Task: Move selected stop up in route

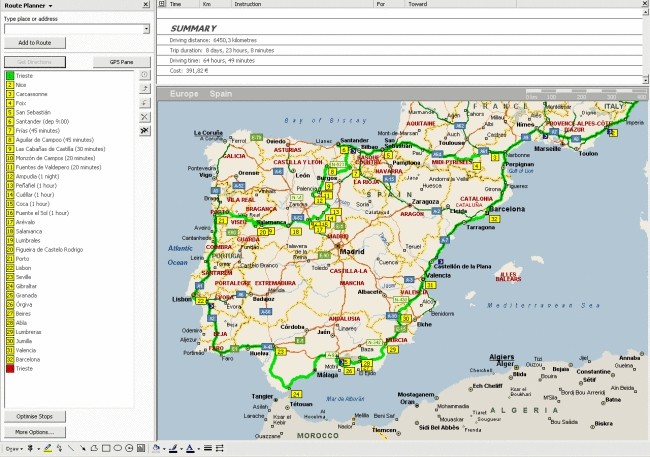Action: [x=144, y=88]
